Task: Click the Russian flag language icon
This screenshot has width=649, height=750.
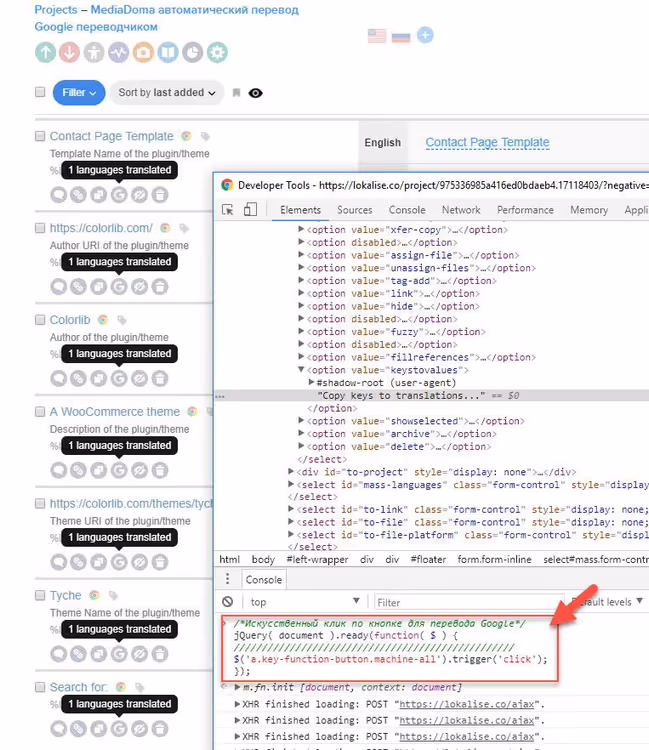Action: coord(401,37)
